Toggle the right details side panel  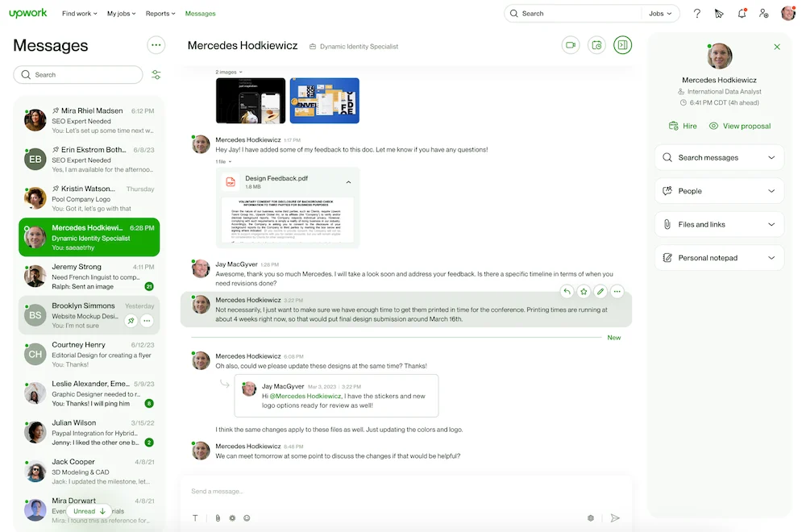click(622, 45)
